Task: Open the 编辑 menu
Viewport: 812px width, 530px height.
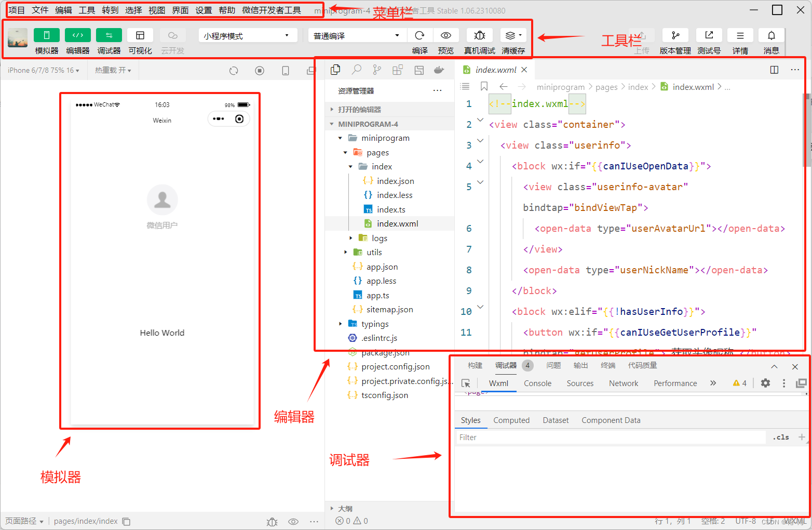Action: tap(63, 10)
